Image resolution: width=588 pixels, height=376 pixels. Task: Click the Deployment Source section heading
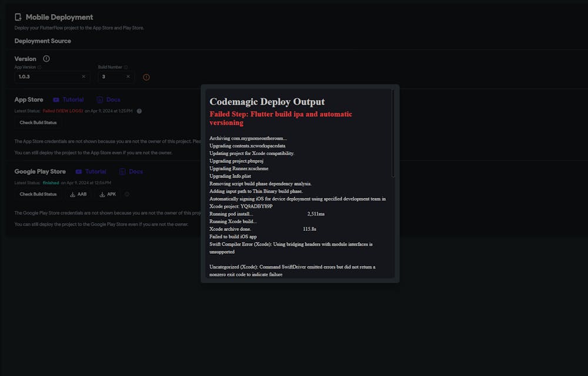coord(43,41)
